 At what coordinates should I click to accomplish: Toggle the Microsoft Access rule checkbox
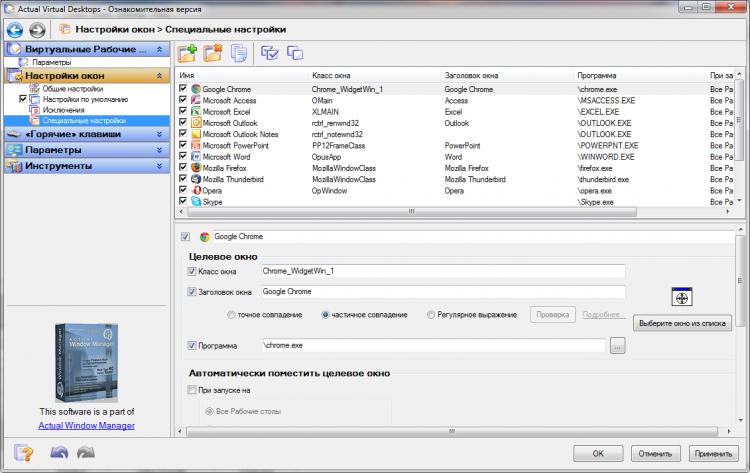click(x=183, y=99)
